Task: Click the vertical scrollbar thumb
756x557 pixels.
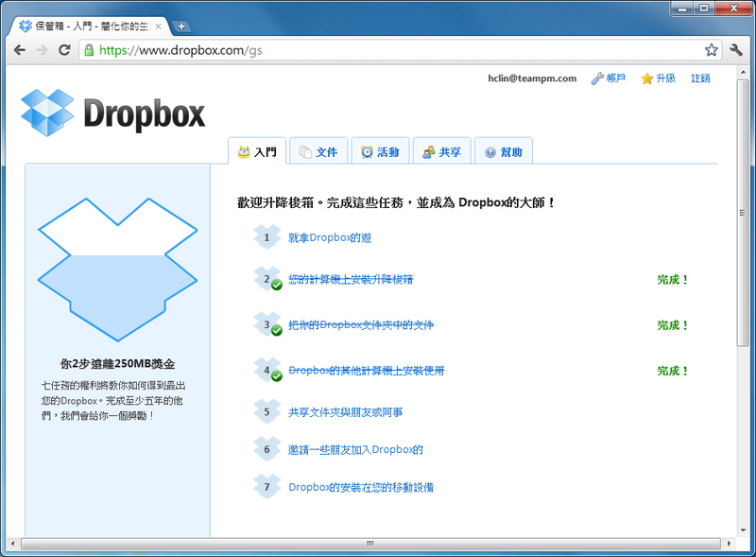Action: click(743, 213)
